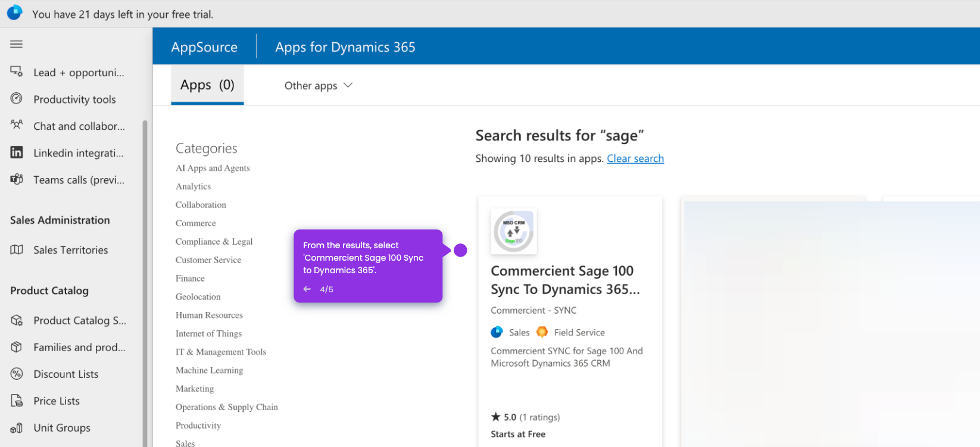Click the Field Service product icon
The width and height of the screenshot is (980, 447).
click(542, 332)
